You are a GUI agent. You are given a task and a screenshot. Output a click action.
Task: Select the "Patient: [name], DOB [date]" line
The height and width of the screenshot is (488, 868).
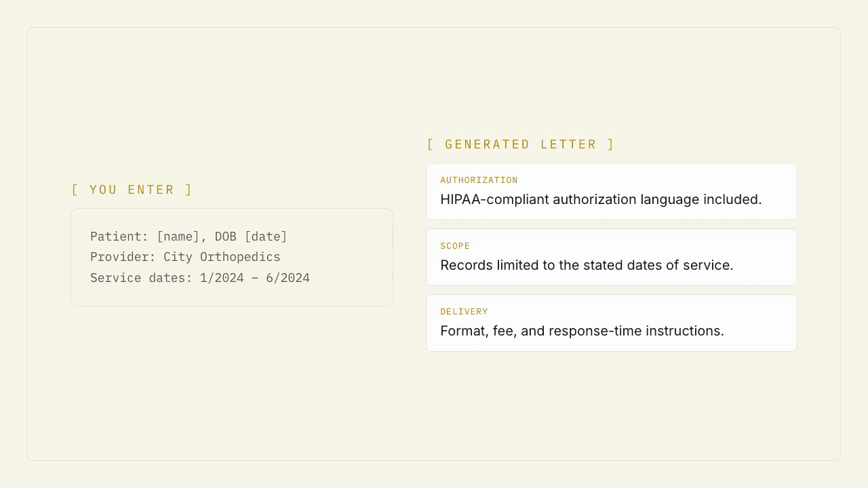point(189,237)
